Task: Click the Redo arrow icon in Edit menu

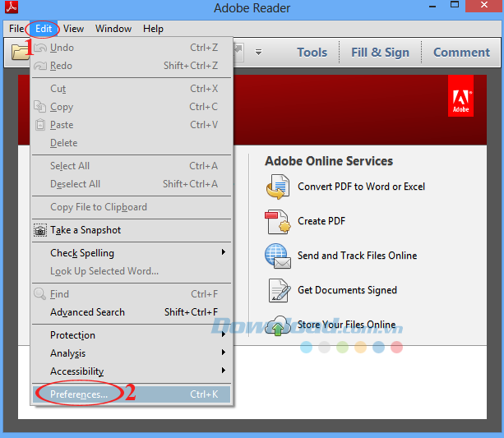Action: pyautogui.click(x=40, y=66)
